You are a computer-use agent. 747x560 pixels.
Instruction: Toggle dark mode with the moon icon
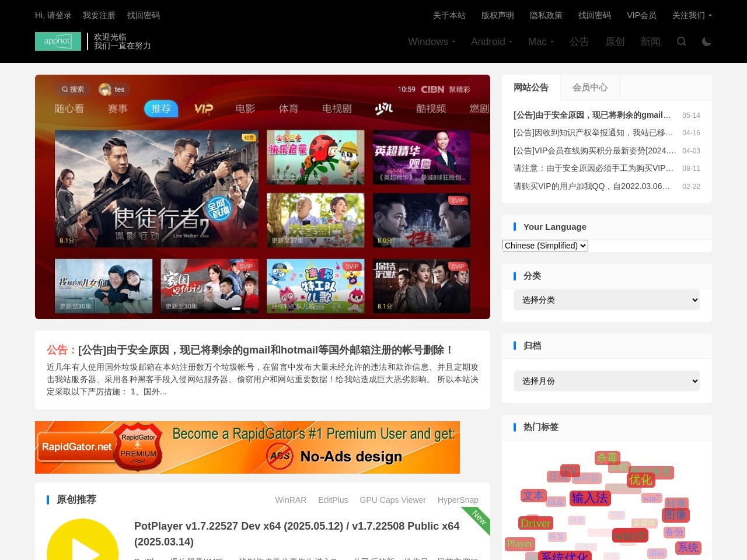coord(707,41)
